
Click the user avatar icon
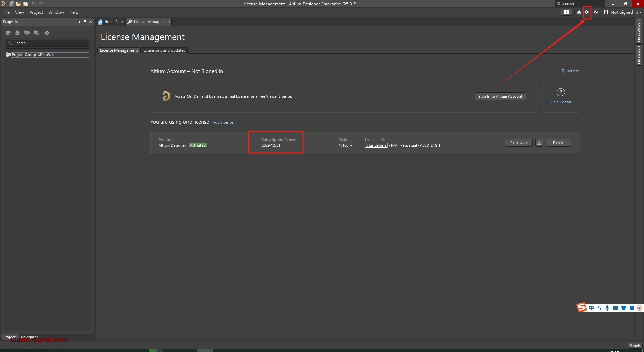coord(606,12)
